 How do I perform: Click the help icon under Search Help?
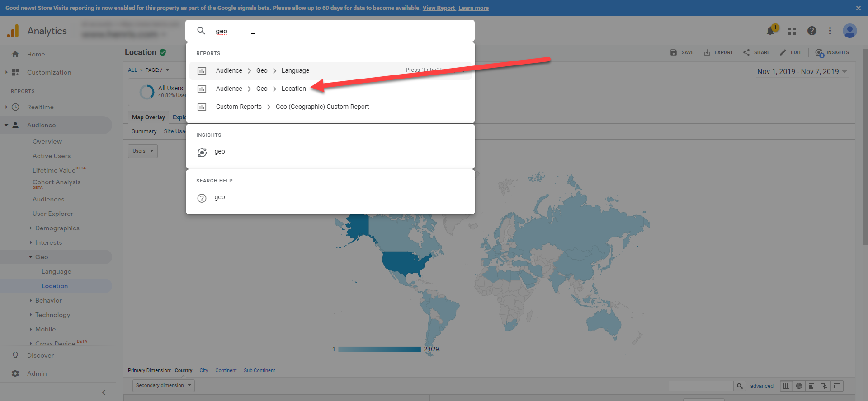[202, 198]
